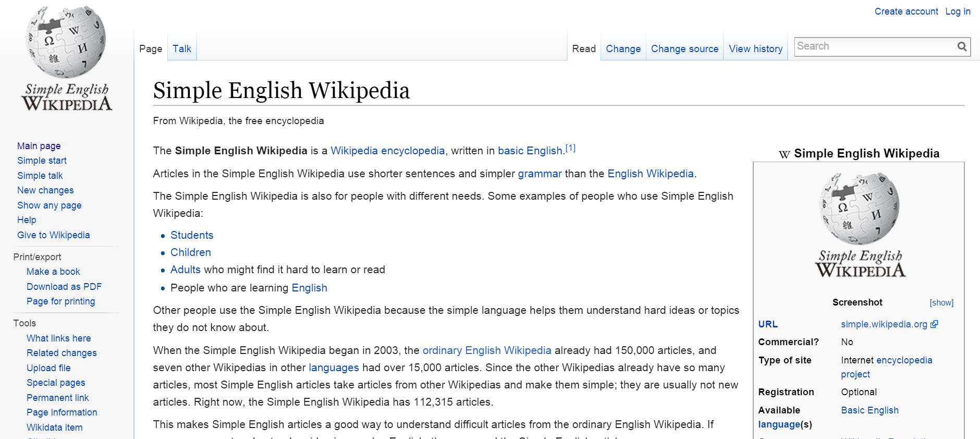Screen dimensions: 980x439
Task: Switch to the Talk tab
Action: 182,48
